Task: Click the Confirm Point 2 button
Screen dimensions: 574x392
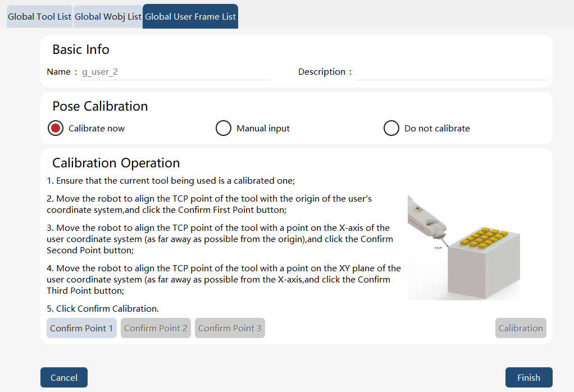Action: coord(156,328)
